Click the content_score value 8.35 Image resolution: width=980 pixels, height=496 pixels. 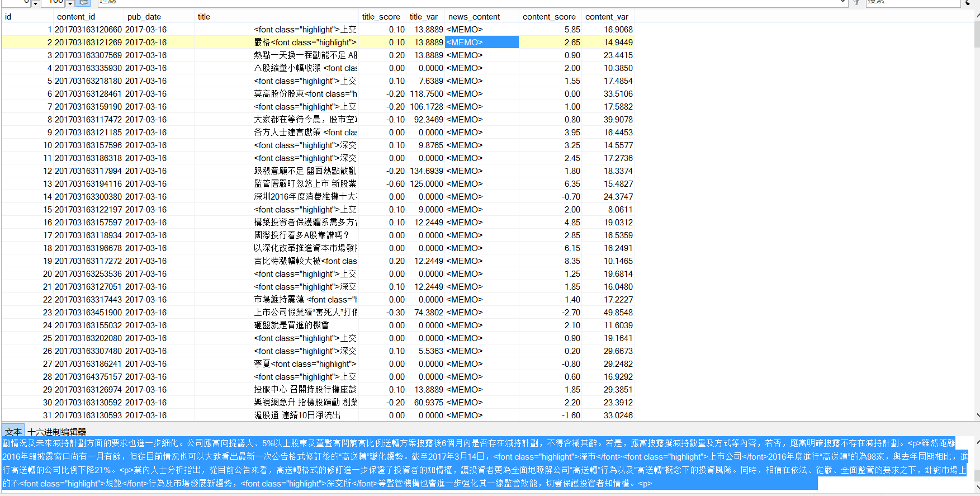[572, 261]
